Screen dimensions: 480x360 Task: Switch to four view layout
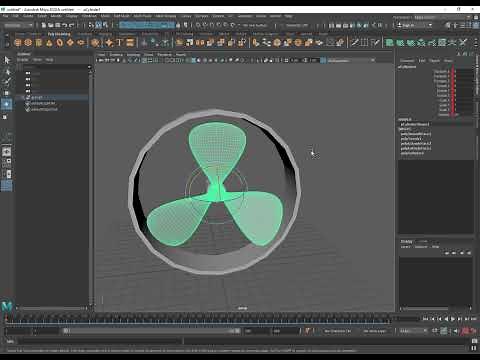coord(7,163)
